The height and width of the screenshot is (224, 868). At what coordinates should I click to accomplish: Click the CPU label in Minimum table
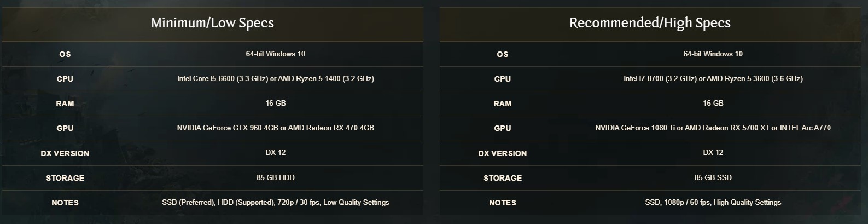65,79
